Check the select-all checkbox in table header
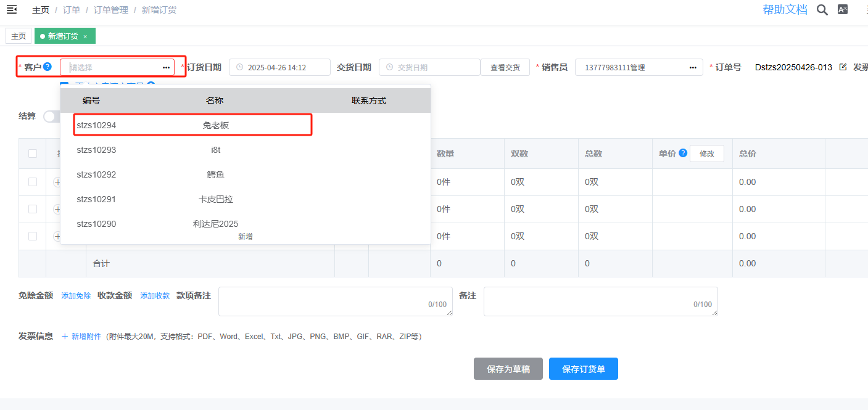 [33, 154]
